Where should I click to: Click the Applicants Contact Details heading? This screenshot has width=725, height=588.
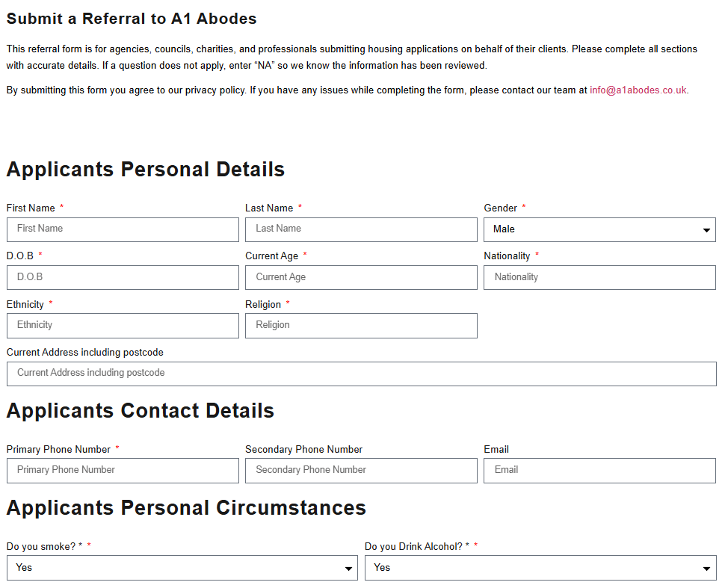[141, 410]
